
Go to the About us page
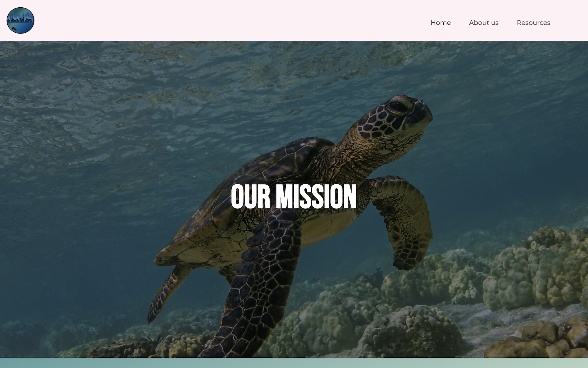pyautogui.click(x=484, y=23)
